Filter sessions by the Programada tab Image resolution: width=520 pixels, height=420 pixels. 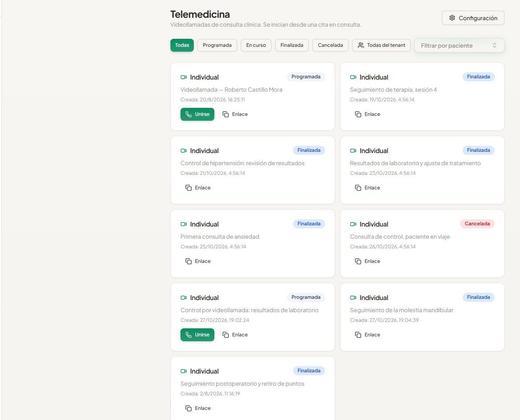coord(217,45)
